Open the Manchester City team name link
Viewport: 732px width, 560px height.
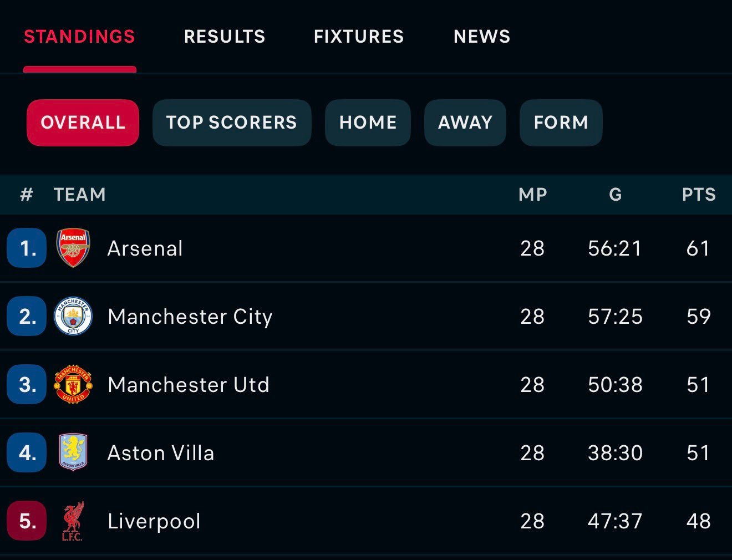tap(190, 317)
